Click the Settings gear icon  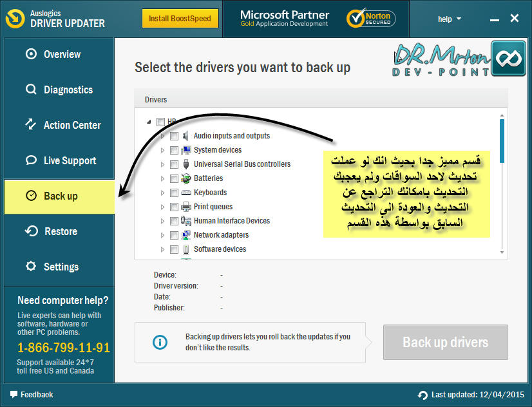[x=31, y=266]
